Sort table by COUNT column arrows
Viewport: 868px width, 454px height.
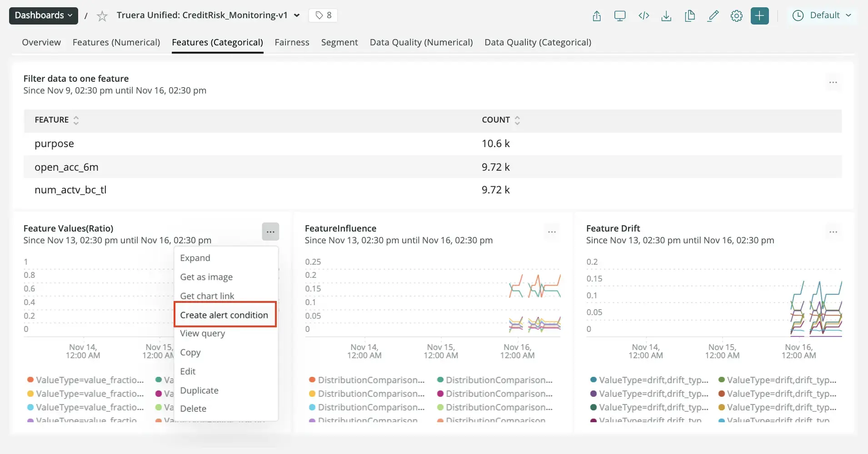click(517, 120)
